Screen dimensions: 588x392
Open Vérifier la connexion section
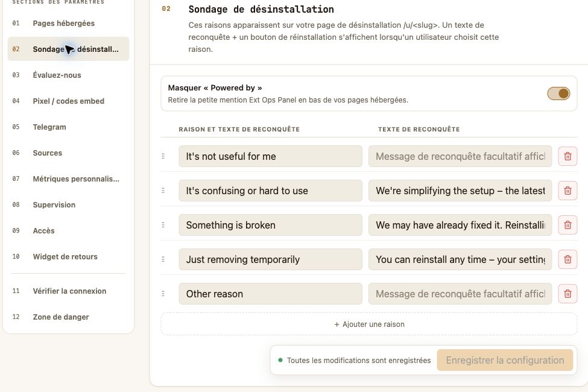68,291
